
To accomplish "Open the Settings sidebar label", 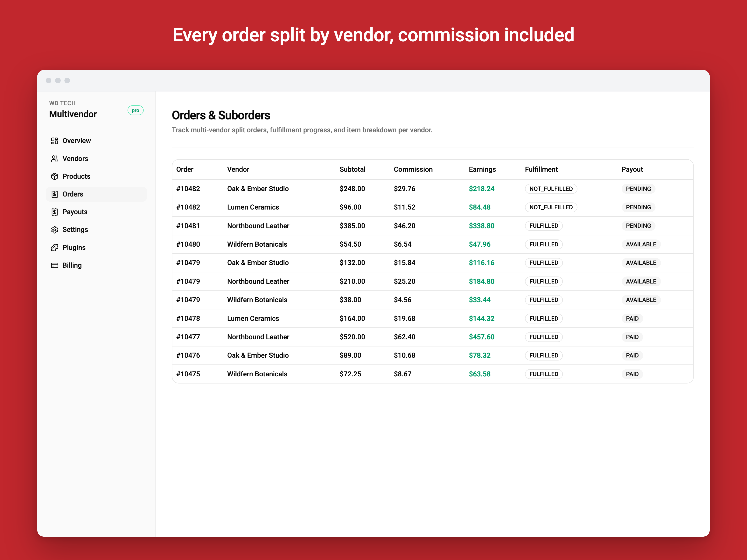I will click(x=75, y=230).
